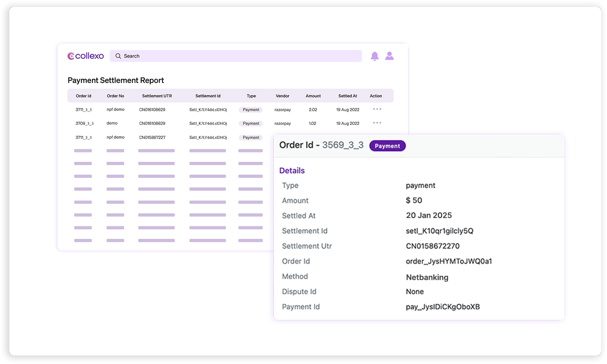607x364 pixels.
Task: Click the Amount column header
Action: pyautogui.click(x=313, y=96)
